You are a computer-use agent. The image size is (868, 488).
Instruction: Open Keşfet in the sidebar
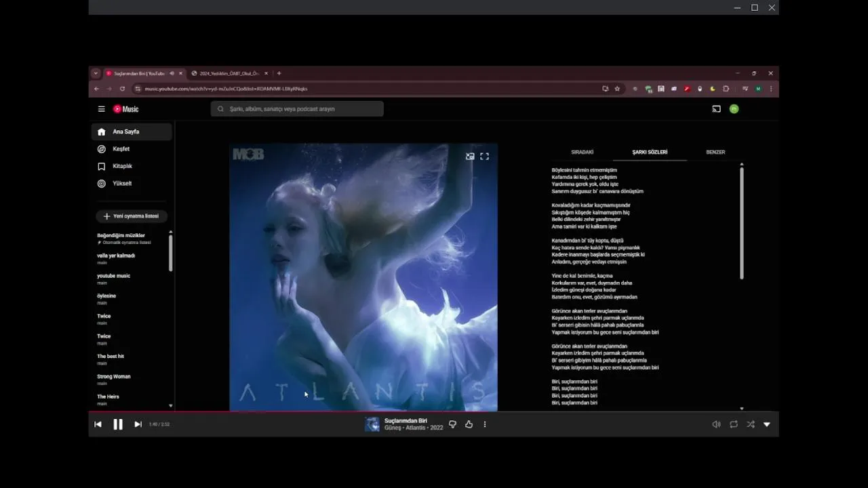[132, 149]
